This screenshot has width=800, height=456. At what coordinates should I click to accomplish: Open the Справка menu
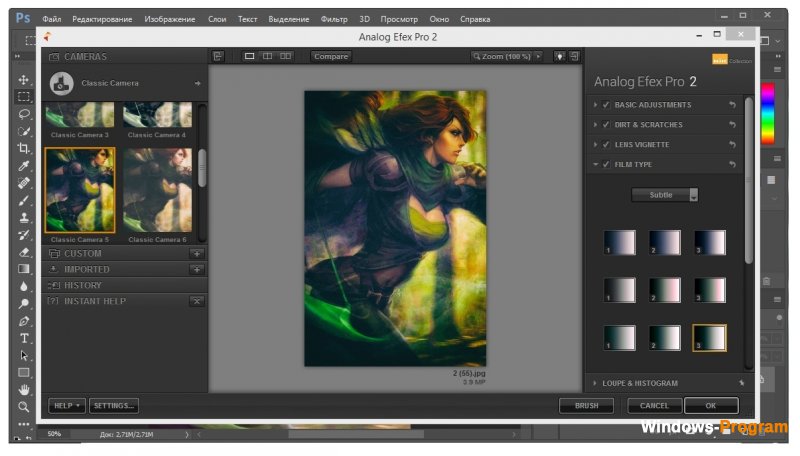[475, 19]
